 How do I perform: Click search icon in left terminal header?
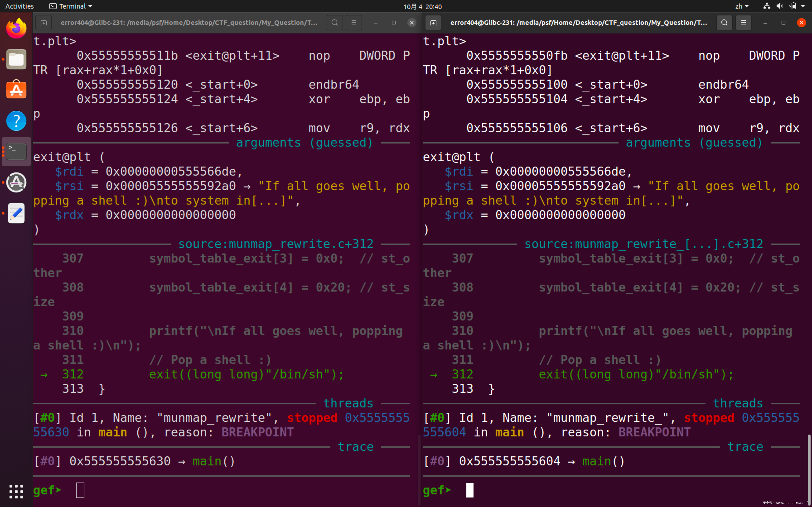tap(335, 23)
